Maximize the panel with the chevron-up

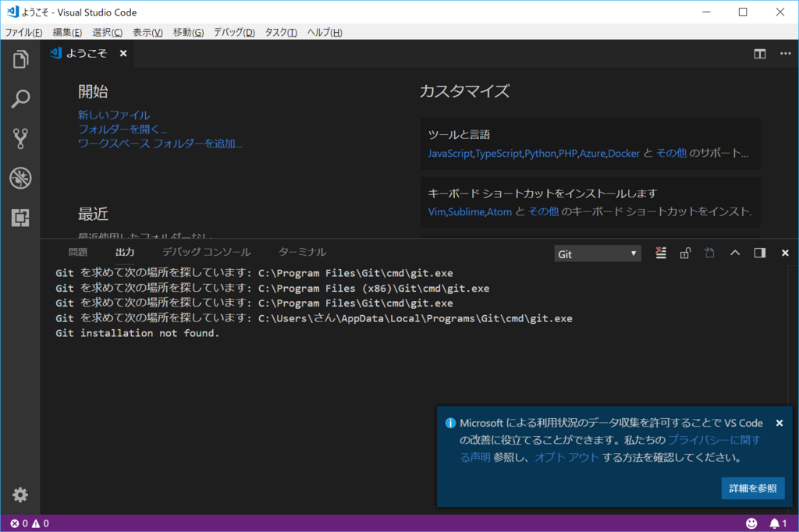(735, 253)
